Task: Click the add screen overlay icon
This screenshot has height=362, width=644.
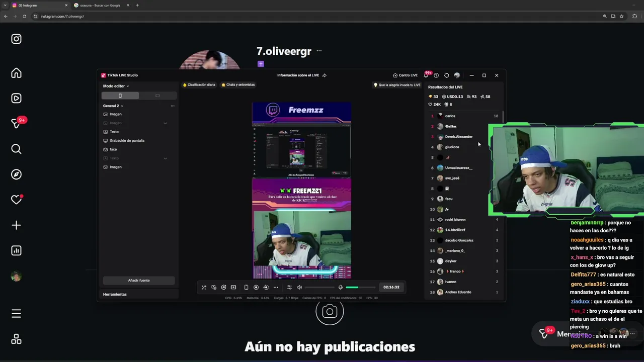Action: point(233,287)
